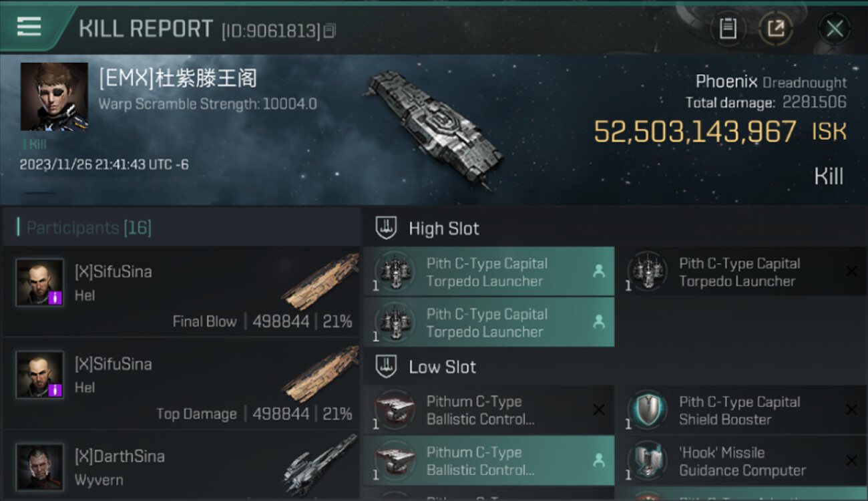The image size is (868, 501).
Task: Open the hamburger main menu
Action: [x=29, y=27]
